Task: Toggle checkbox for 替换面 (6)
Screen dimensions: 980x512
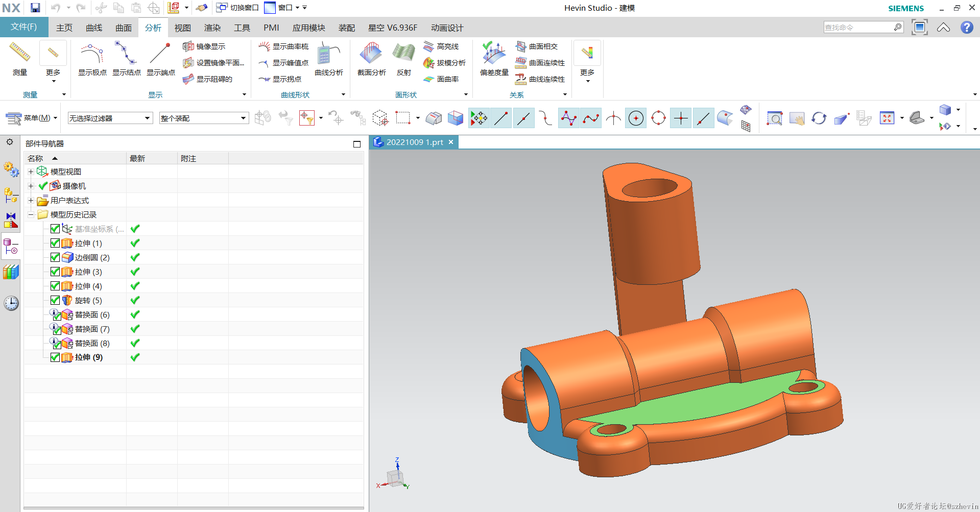Action: 57,316
